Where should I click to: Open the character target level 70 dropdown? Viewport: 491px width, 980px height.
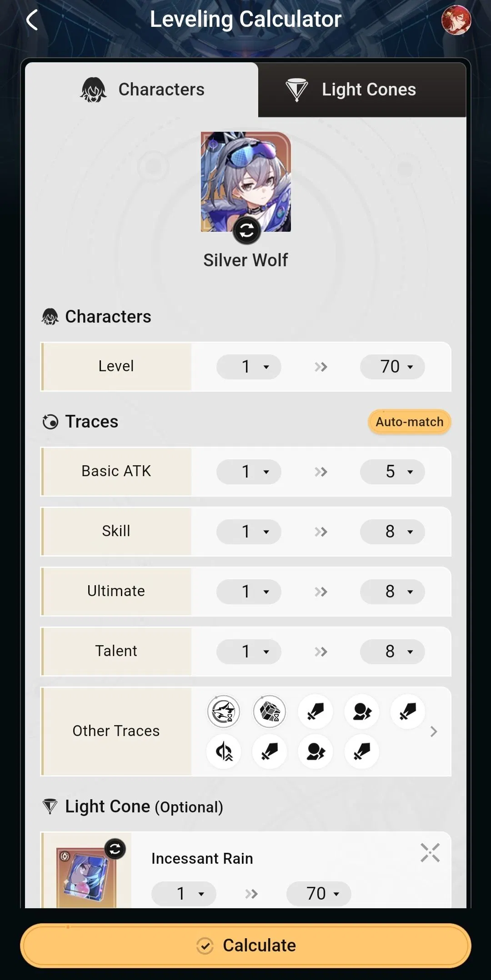click(x=392, y=367)
